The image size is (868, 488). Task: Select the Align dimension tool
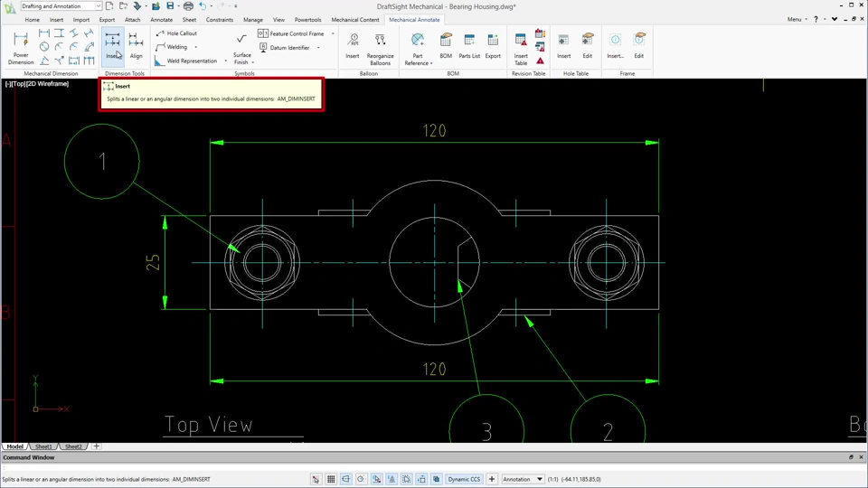pyautogui.click(x=137, y=46)
